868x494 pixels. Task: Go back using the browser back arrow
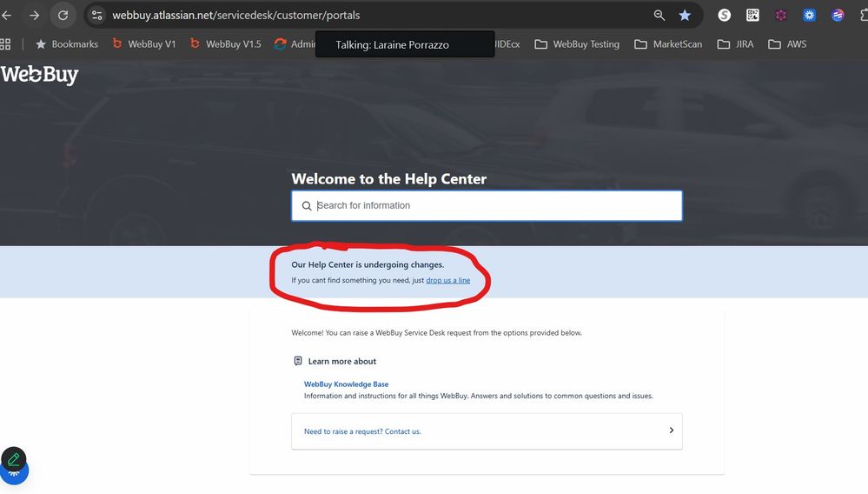(7, 16)
